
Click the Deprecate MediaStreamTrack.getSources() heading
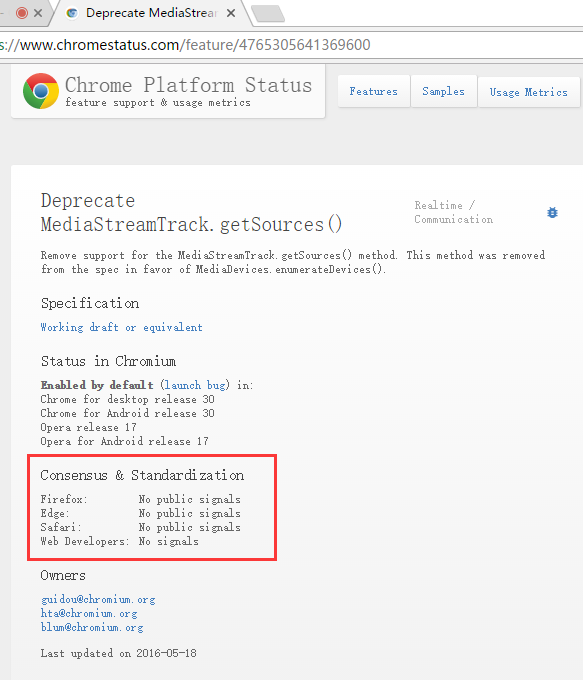coord(191,212)
